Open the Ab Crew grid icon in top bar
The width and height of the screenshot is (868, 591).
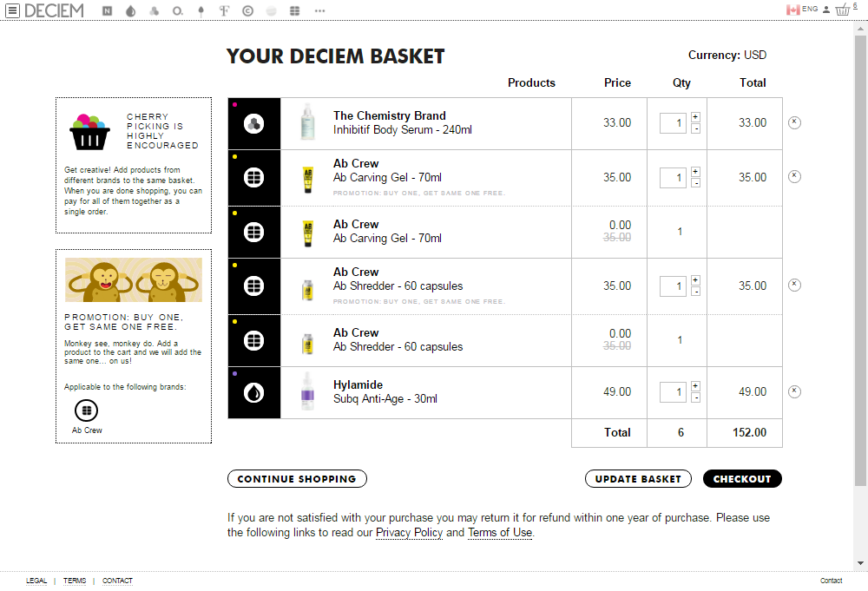[295, 11]
